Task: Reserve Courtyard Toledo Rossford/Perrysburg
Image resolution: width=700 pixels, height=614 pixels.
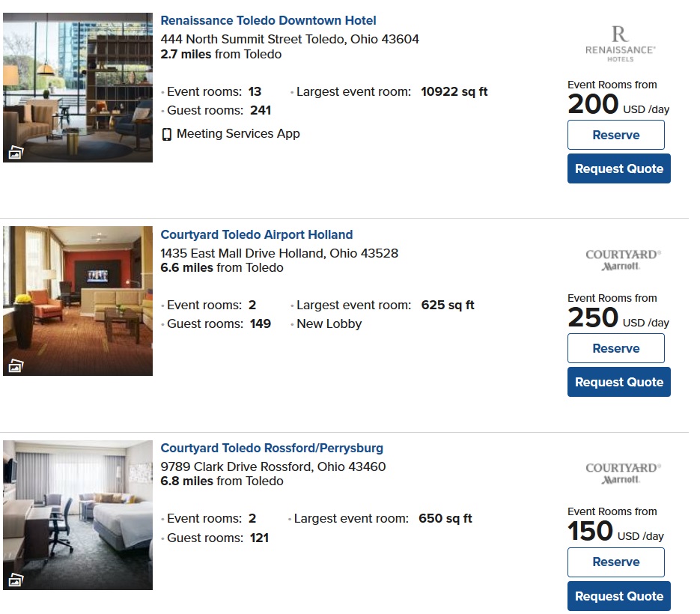Action: pyautogui.click(x=615, y=562)
